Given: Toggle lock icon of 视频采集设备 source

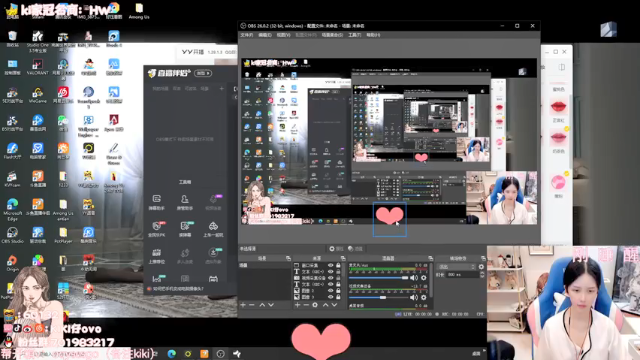Looking at the screenshot, I should click(x=338, y=278).
